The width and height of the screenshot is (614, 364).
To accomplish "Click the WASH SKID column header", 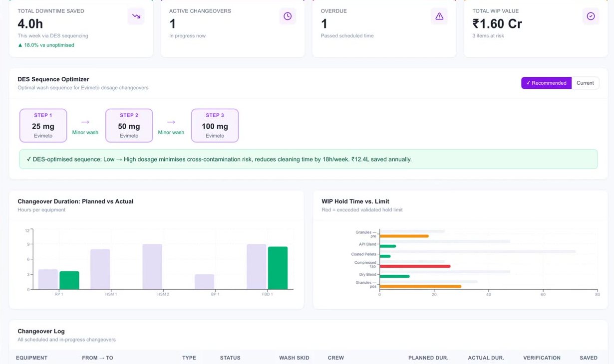I will coord(294,358).
